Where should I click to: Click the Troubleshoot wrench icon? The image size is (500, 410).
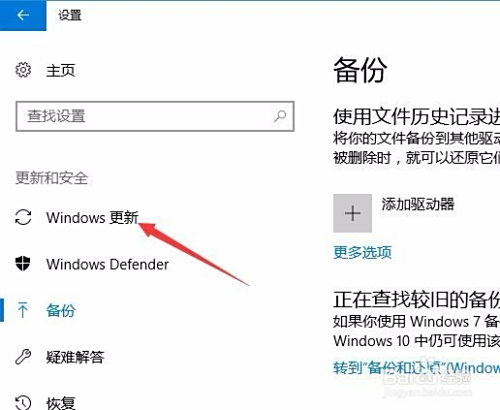coord(23,357)
